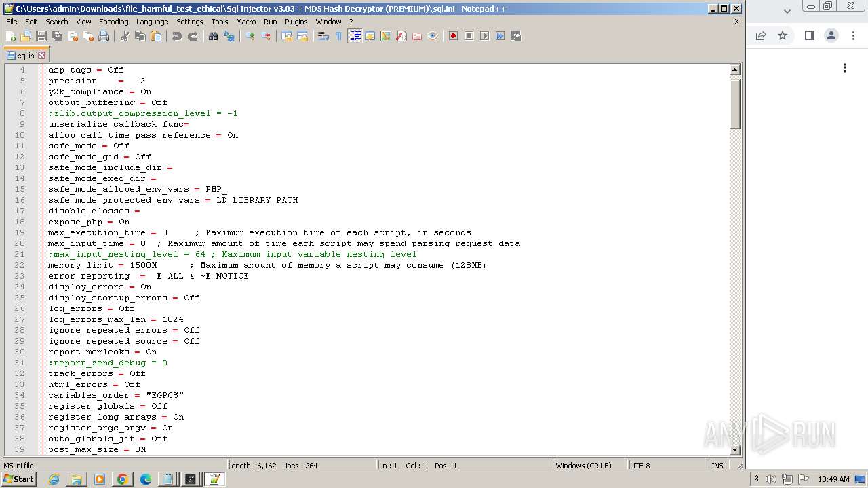The width and height of the screenshot is (868, 488).
Task: Click scrollbar up arrow in editor
Action: [x=735, y=70]
